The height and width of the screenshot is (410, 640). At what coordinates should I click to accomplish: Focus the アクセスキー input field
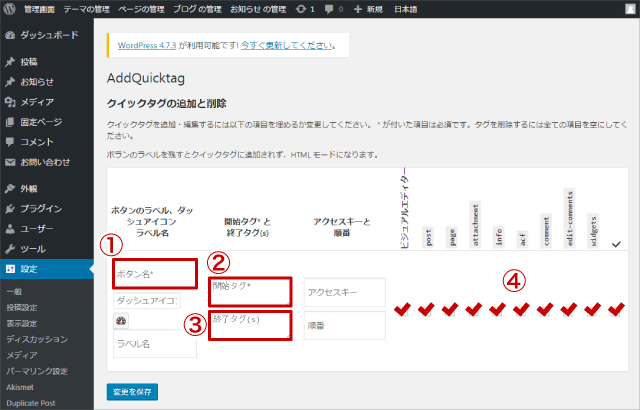pyautogui.click(x=344, y=293)
